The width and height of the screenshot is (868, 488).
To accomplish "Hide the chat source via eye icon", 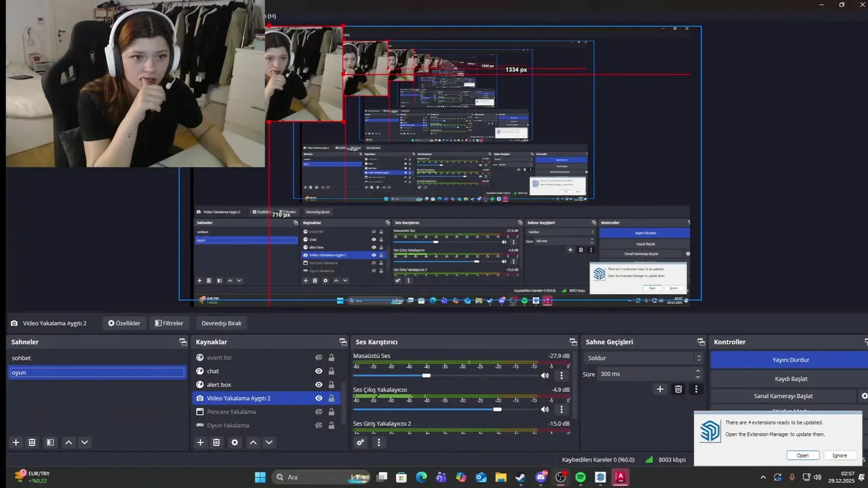I will tap(319, 371).
